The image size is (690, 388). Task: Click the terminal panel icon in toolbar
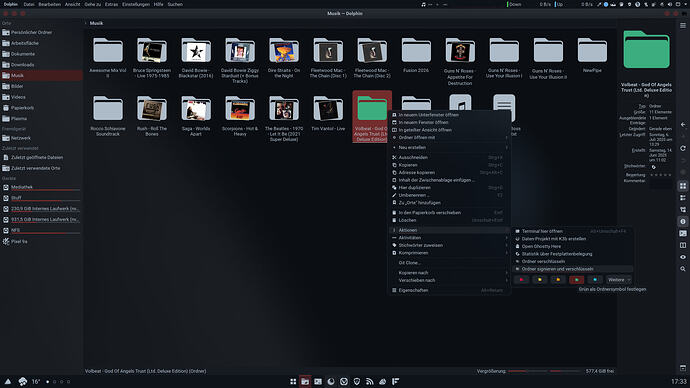pos(683,233)
